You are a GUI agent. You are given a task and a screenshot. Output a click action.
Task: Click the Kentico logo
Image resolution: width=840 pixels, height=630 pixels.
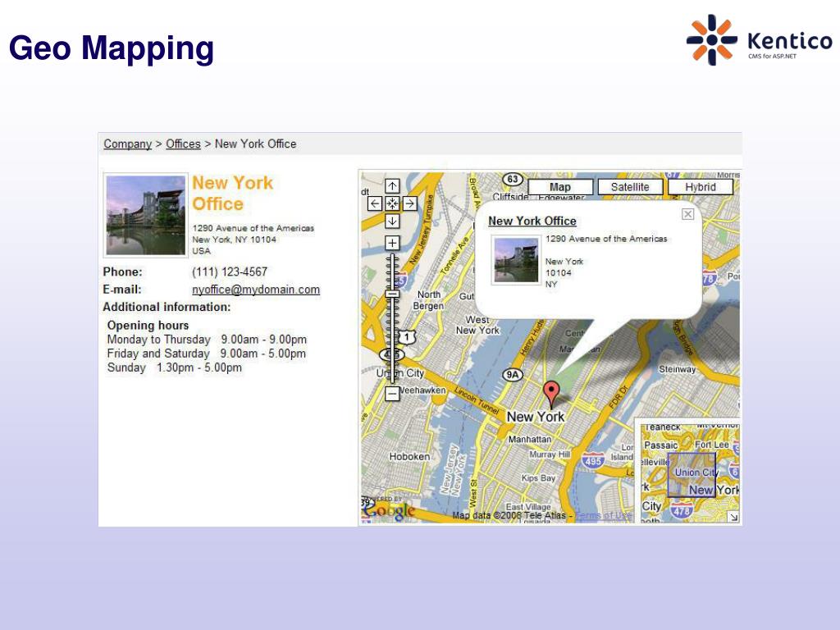pos(759,40)
